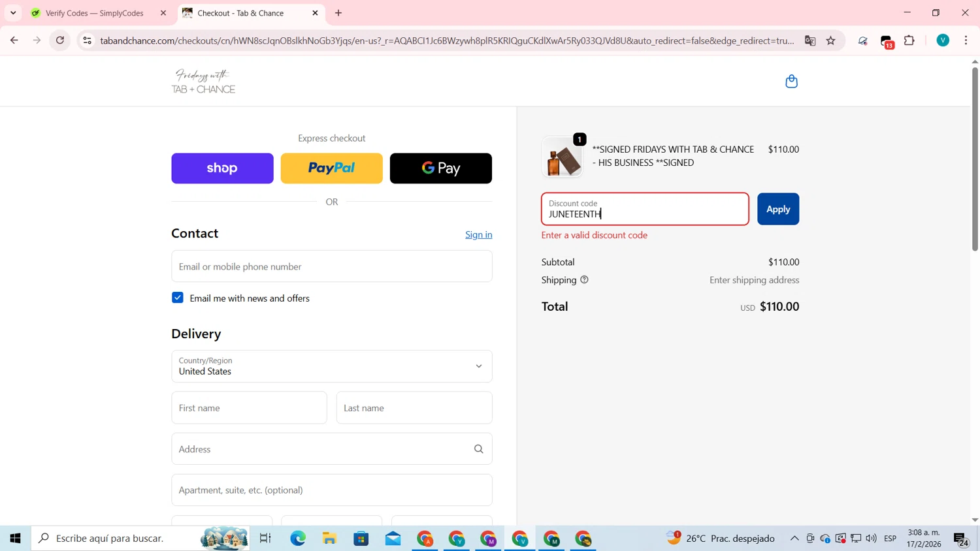Click the Windows taskbar search box
The width and height of the screenshot is (980, 551).
pos(140,539)
